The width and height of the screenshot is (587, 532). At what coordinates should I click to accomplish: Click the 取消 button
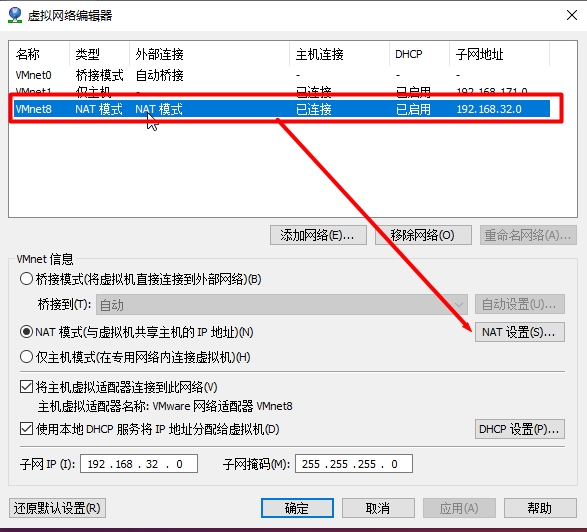(x=378, y=508)
